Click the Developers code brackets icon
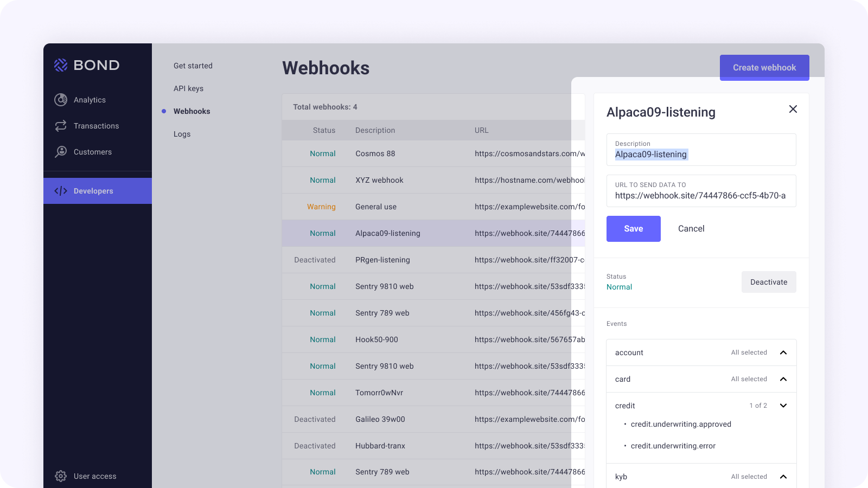 coord(61,191)
